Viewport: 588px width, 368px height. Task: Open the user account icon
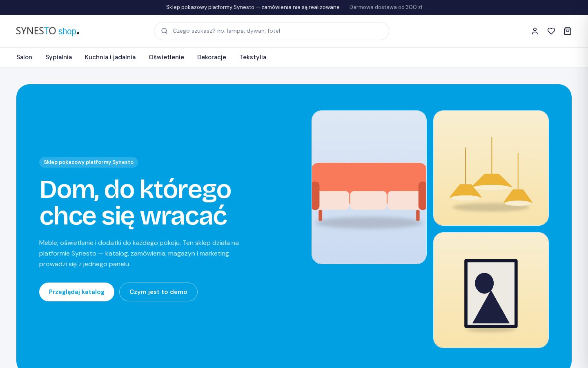click(x=535, y=31)
